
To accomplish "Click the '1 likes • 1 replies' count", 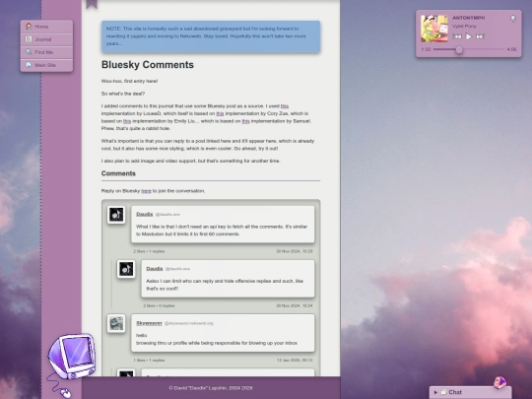I will [149, 360].
